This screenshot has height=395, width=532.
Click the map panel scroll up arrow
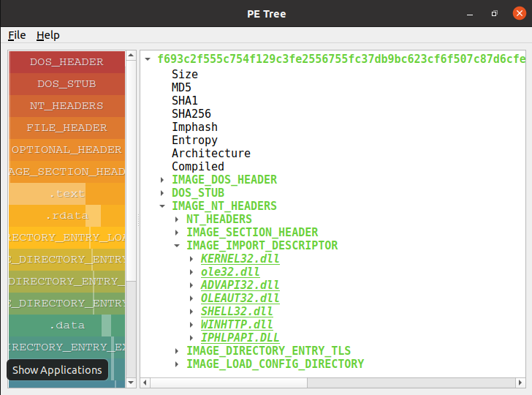point(131,55)
